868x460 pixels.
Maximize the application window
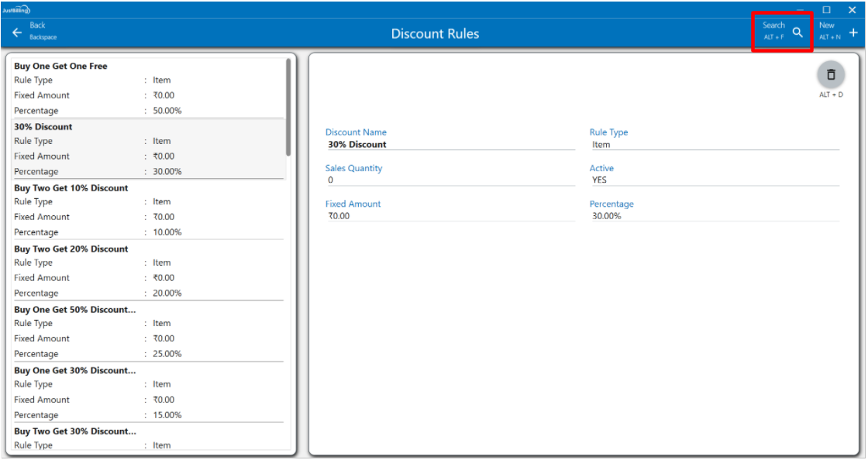(x=826, y=9)
